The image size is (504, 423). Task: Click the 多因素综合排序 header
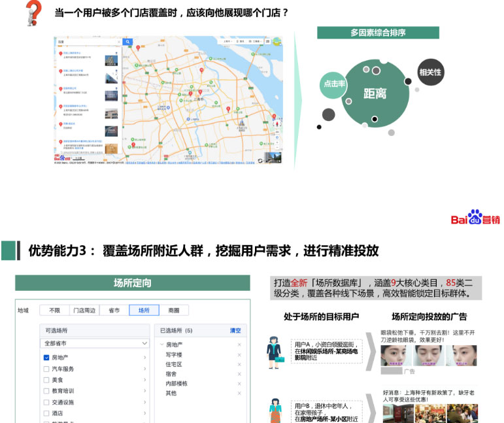[x=378, y=33]
